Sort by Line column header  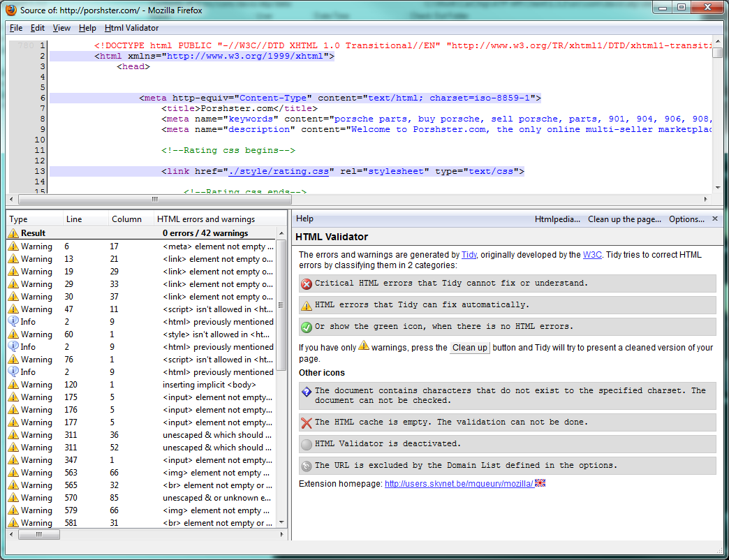tap(74, 219)
